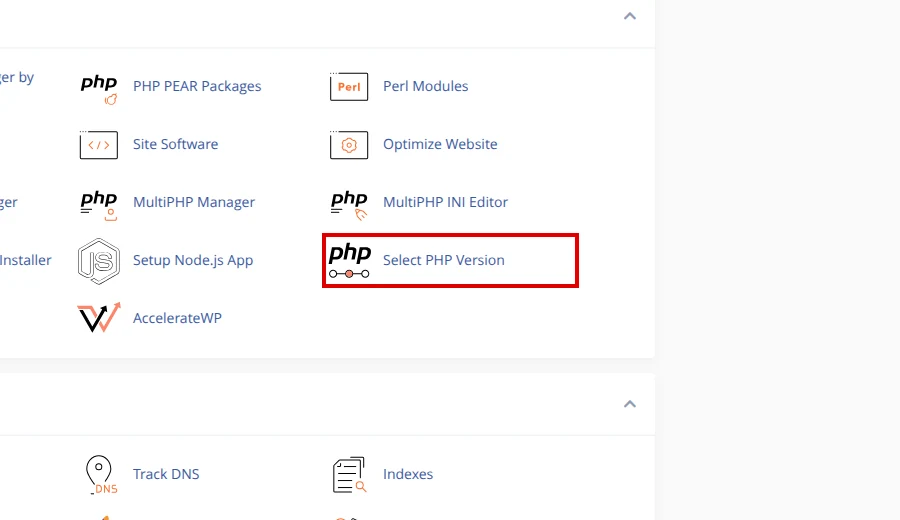The image size is (900, 520).
Task: Open the Optimize Website link
Action: click(x=440, y=144)
